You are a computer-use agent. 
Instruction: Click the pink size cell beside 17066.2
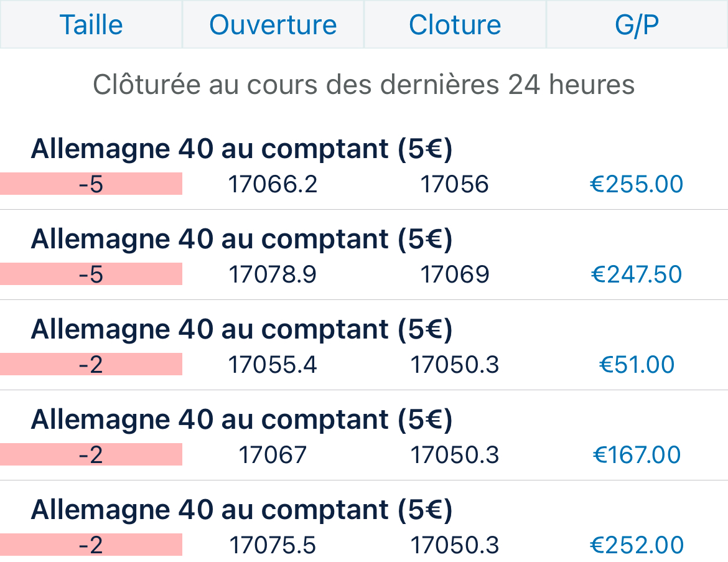(x=91, y=184)
